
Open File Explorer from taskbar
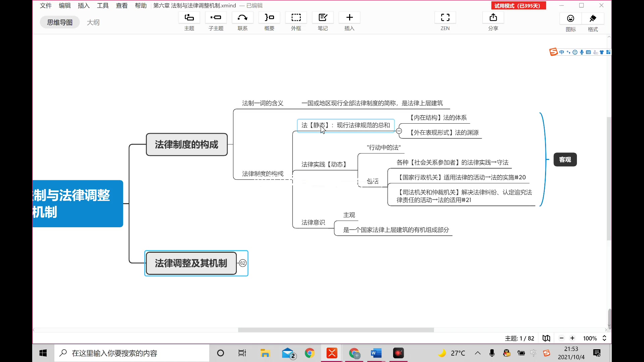[265, 353]
